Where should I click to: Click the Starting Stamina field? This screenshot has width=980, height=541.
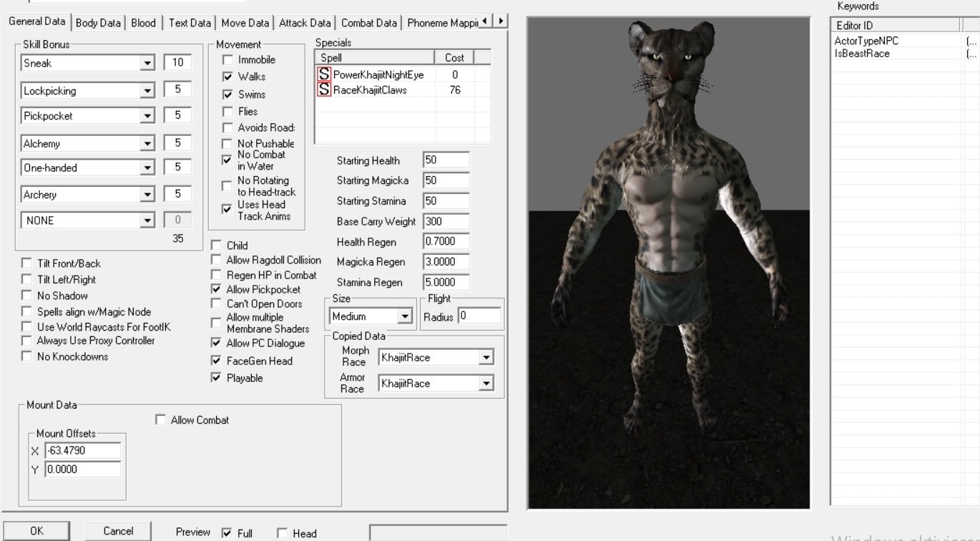pyautogui.click(x=446, y=200)
